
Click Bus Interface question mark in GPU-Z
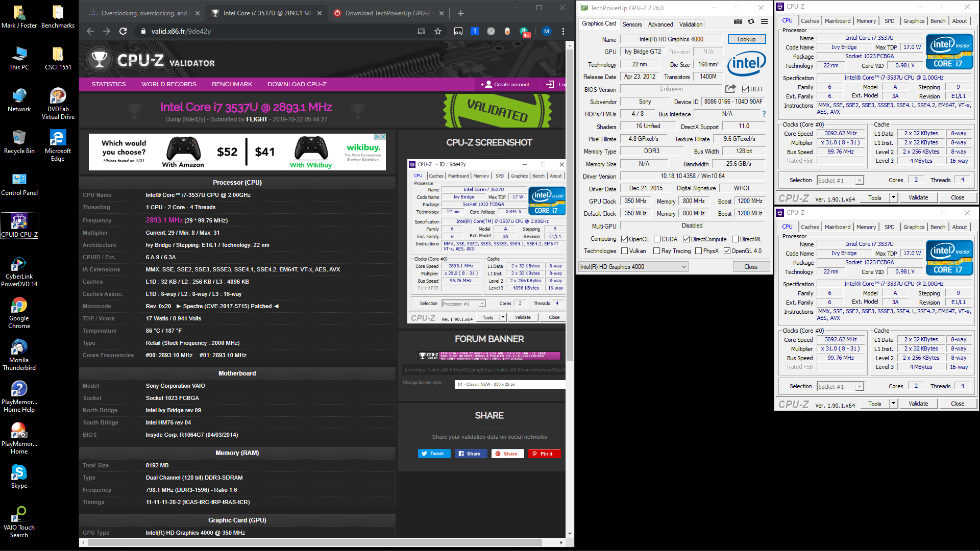(764, 114)
